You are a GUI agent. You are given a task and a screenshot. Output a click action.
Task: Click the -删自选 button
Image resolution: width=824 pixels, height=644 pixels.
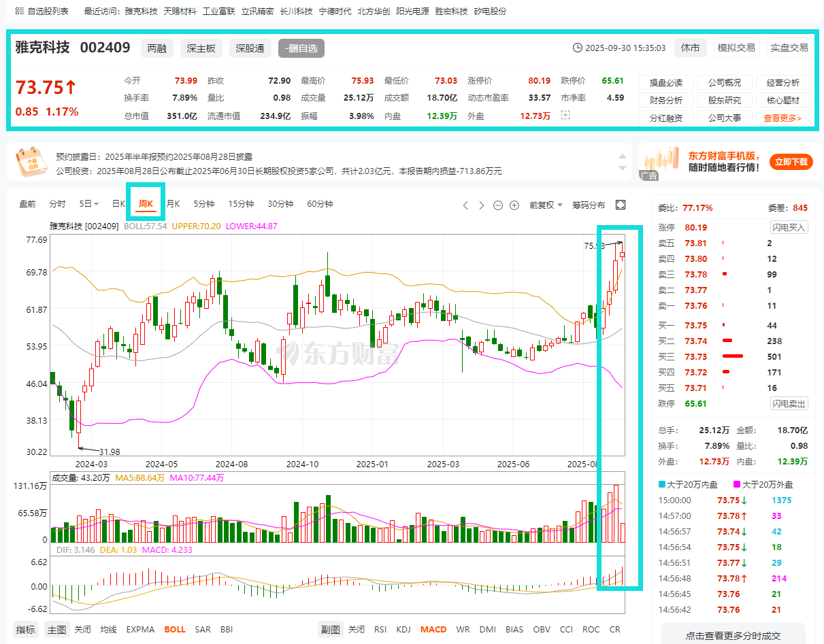[301, 48]
